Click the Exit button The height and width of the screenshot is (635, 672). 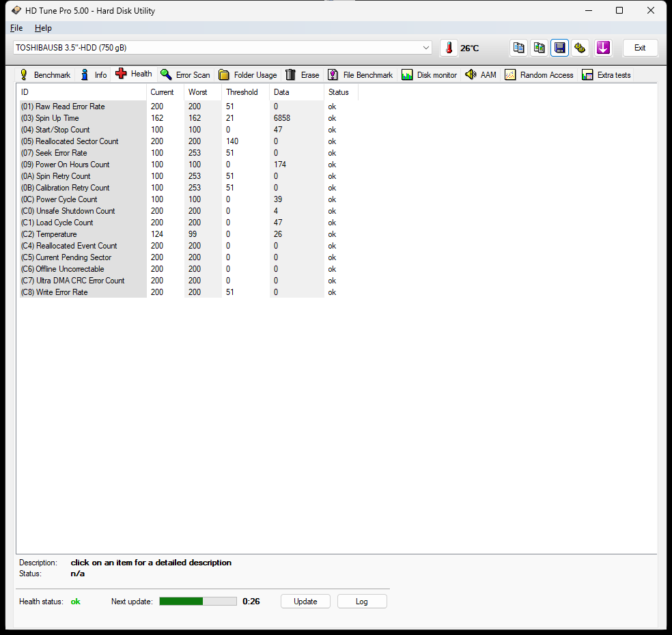click(640, 48)
